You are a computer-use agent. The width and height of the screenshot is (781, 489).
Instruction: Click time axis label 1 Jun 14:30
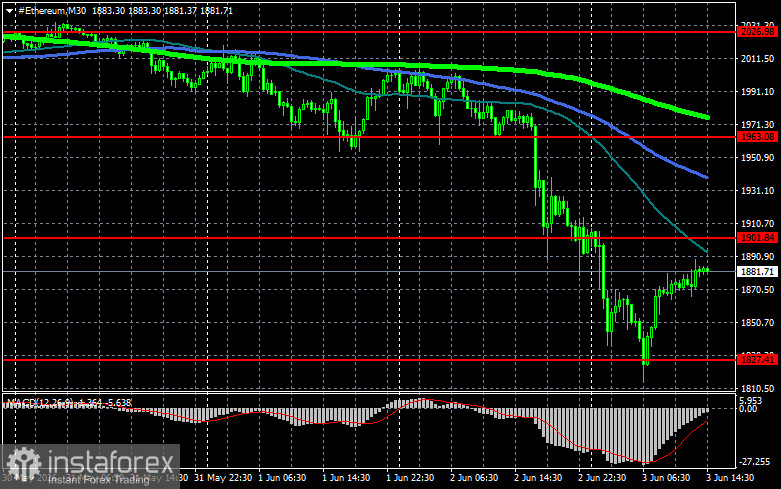tap(346, 478)
